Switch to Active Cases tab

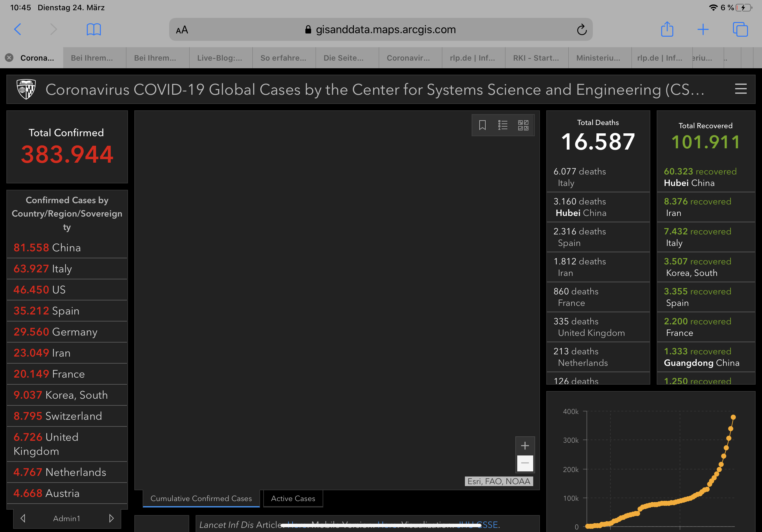[293, 498]
